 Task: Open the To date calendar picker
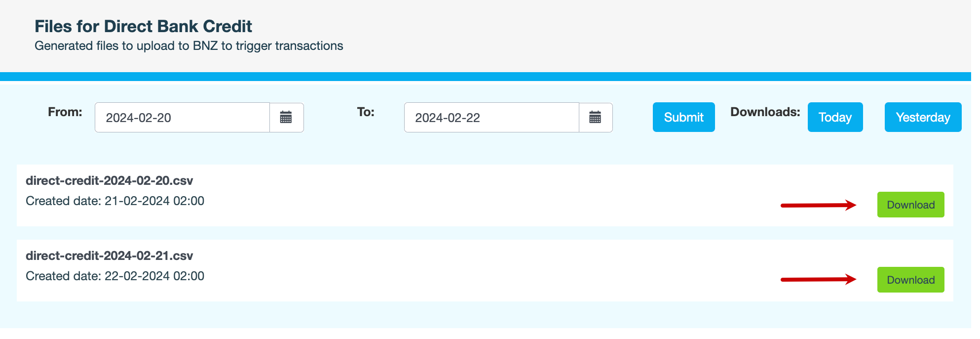point(595,118)
